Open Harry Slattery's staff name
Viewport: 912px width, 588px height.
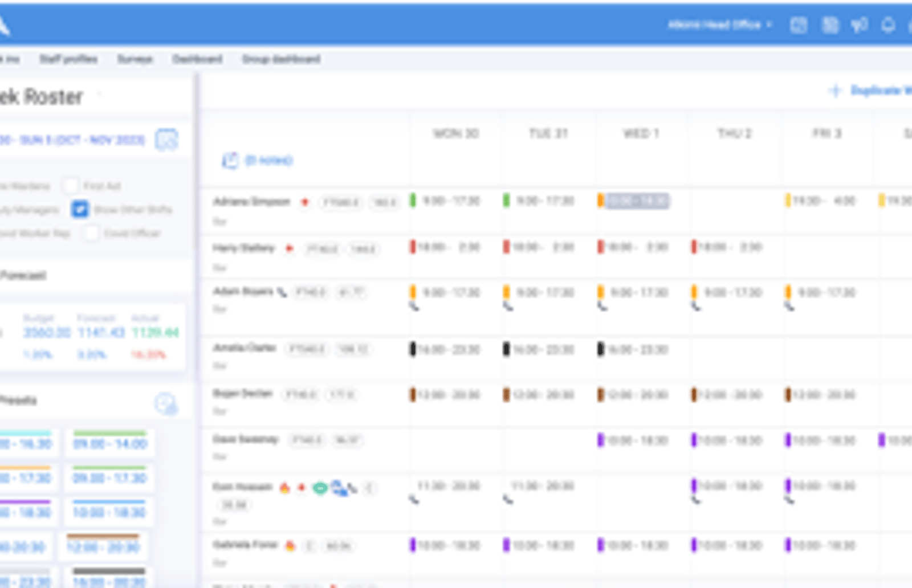(244, 248)
